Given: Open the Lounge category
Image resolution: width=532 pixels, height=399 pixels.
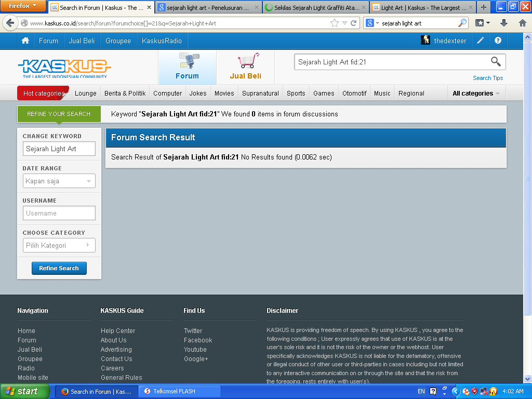Looking at the screenshot, I should (86, 94).
